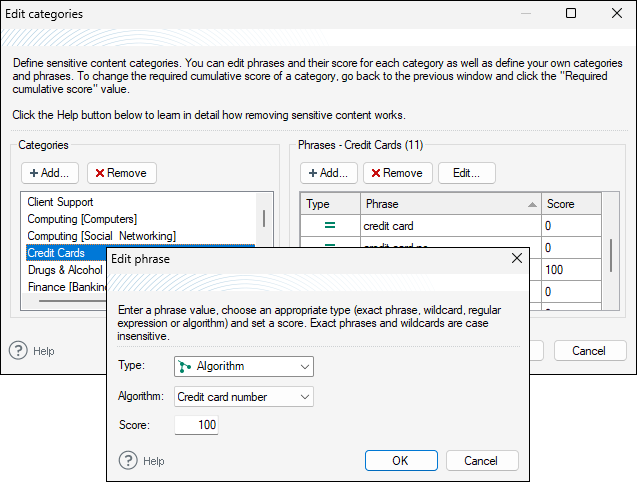637x484 pixels.
Task: Click the Score input field
Action: point(196,426)
